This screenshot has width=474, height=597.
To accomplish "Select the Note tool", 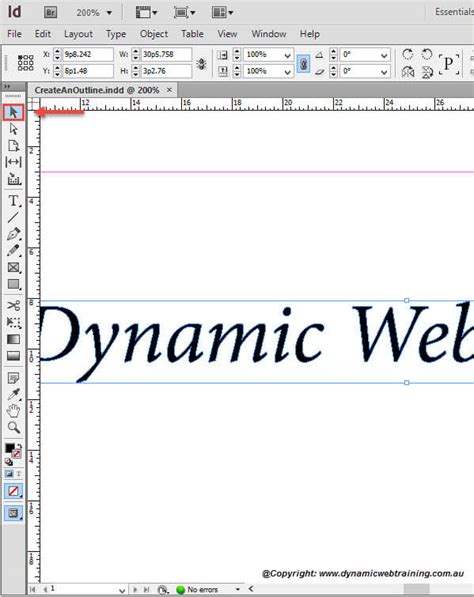I will tap(13, 378).
